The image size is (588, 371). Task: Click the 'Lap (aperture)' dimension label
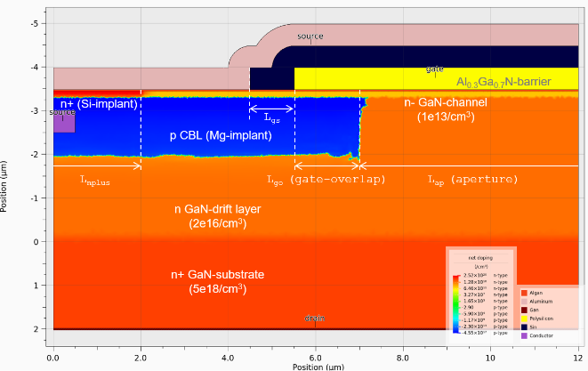(473, 179)
